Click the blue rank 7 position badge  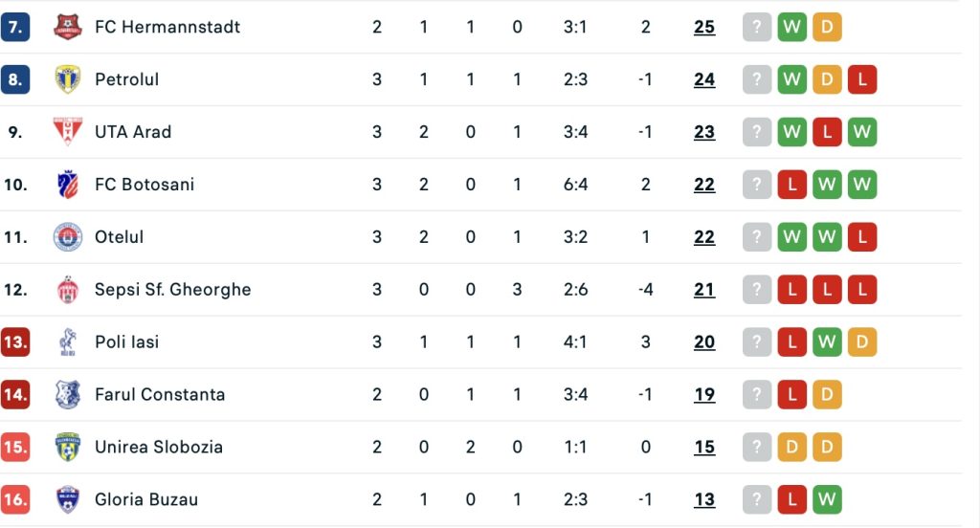[x=15, y=27]
